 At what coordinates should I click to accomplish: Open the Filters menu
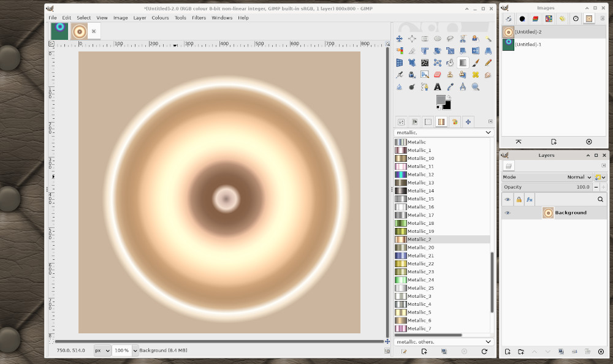(x=199, y=18)
